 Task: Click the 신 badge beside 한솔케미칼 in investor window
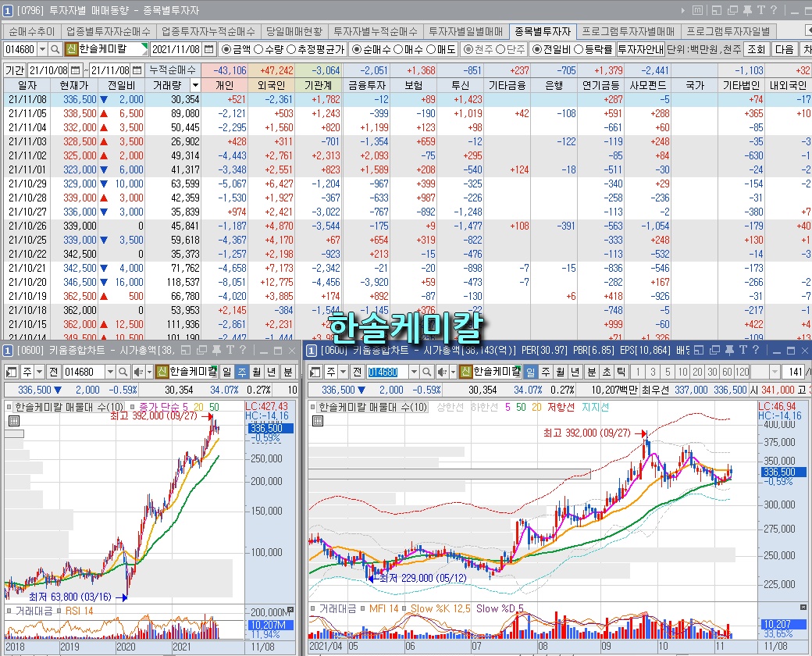pos(71,50)
